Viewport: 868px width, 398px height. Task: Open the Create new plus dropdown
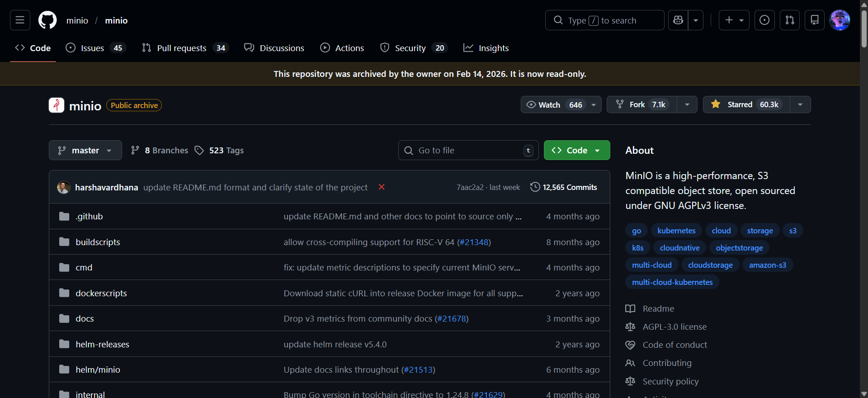(x=734, y=20)
